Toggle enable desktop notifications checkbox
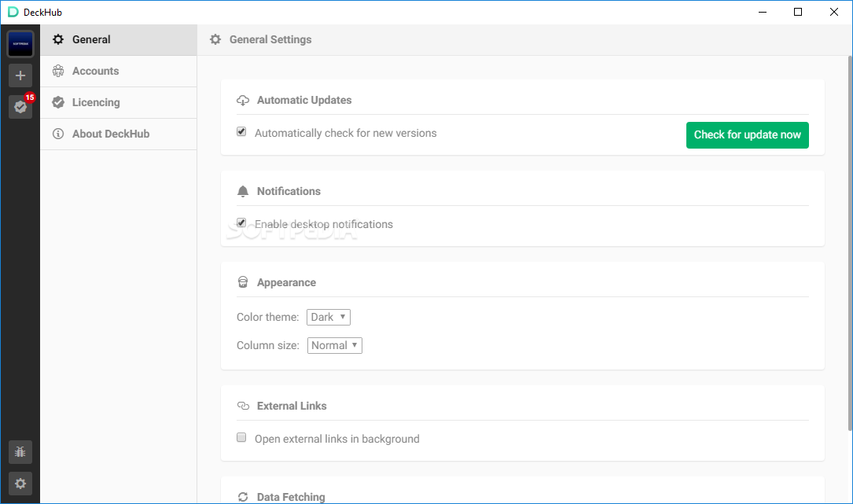Viewport: 853px width, 504px height. [x=241, y=223]
